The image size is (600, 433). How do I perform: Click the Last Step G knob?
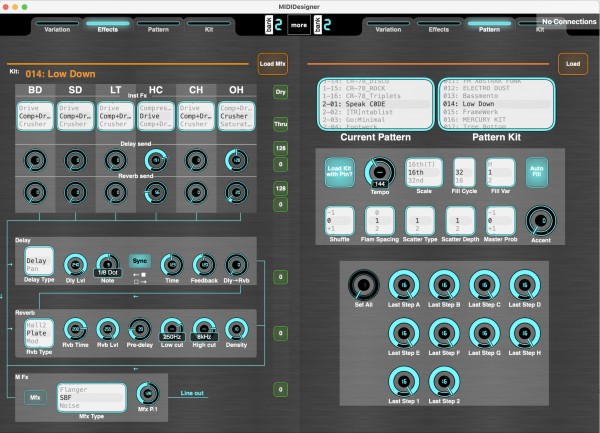[x=484, y=333]
